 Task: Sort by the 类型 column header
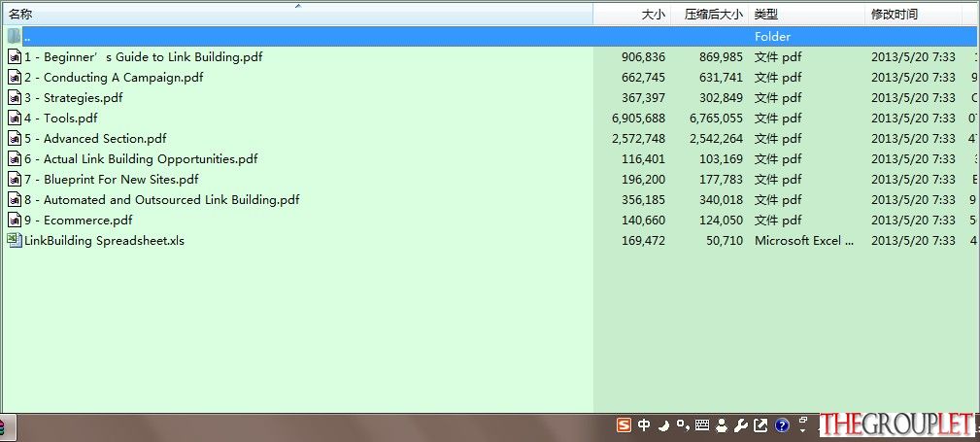807,15
